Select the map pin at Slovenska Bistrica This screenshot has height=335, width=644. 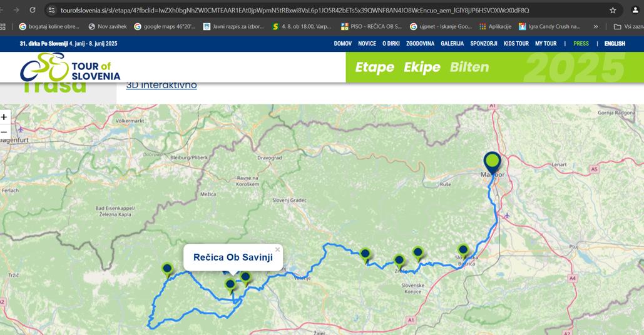click(x=463, y=251)
